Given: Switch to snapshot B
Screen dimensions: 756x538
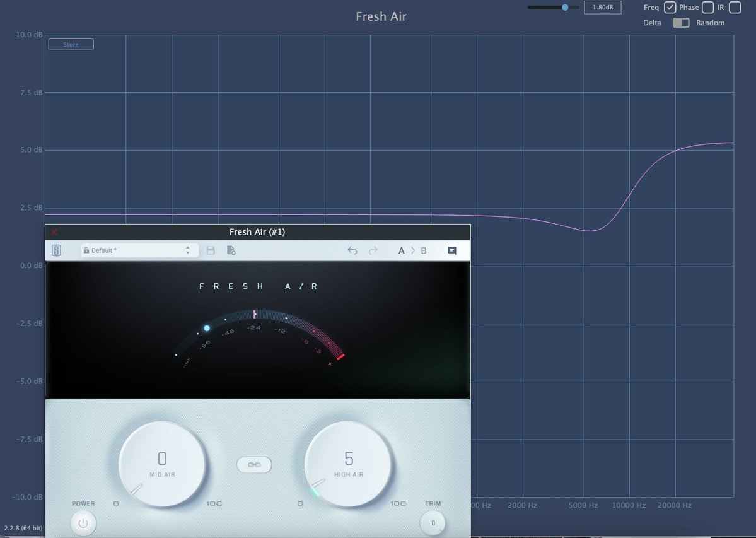Looking at the screenshot, I should pos(424,250).
